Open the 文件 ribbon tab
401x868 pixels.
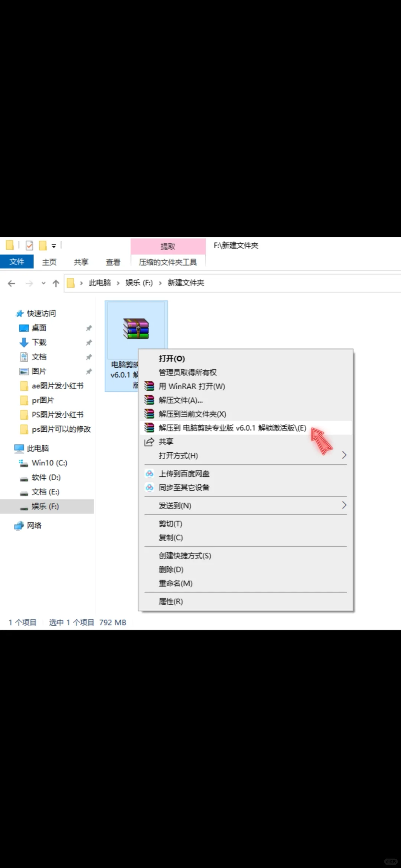tap(17, 262)
